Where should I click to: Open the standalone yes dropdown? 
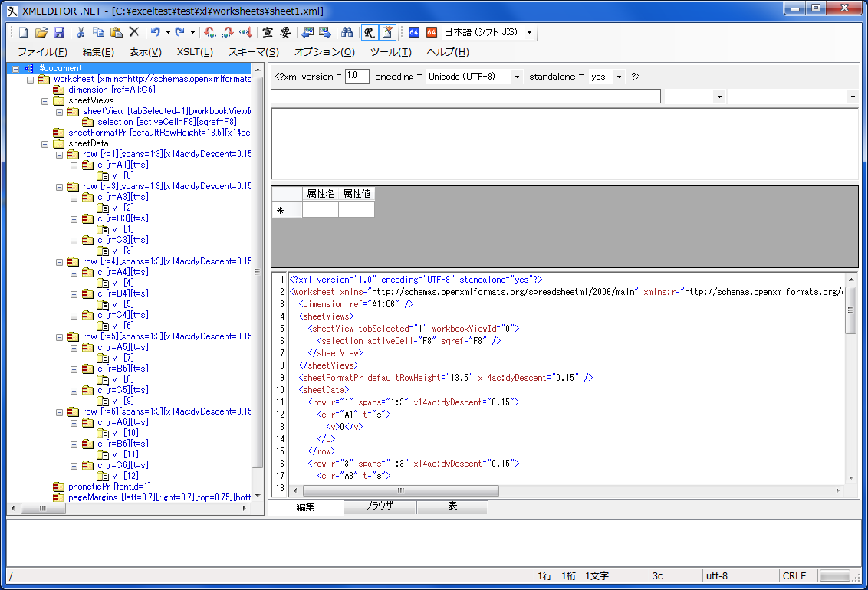click(618, 77)
